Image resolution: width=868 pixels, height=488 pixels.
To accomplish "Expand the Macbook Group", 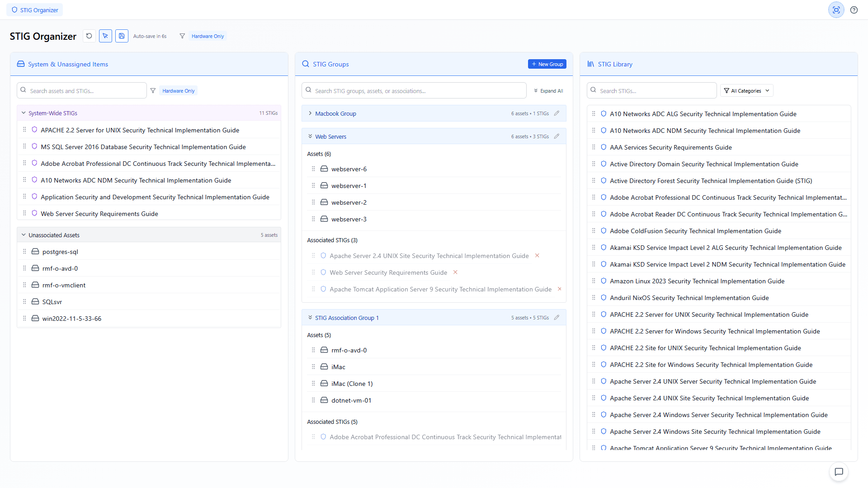I will click(x=310, y=113).
